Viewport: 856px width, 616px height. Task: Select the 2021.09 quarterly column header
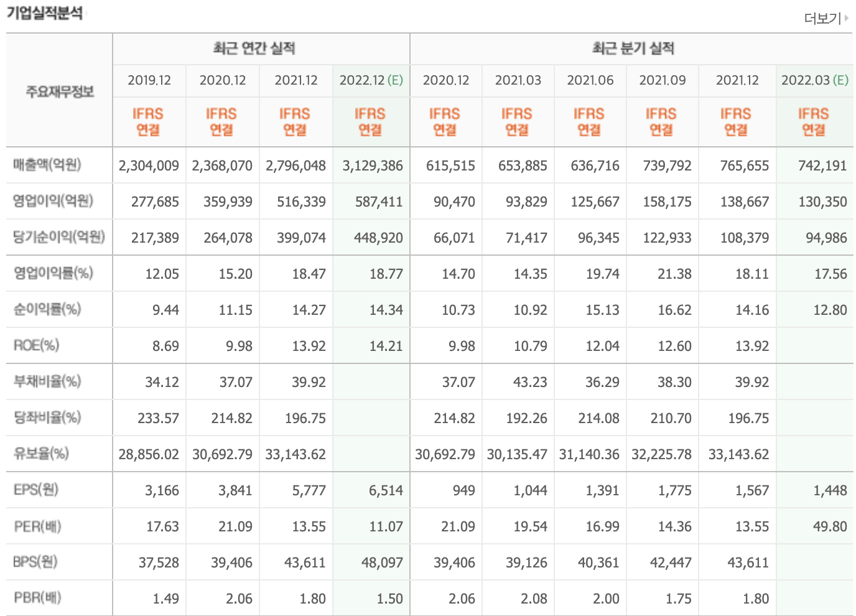(x=663, y=80)
